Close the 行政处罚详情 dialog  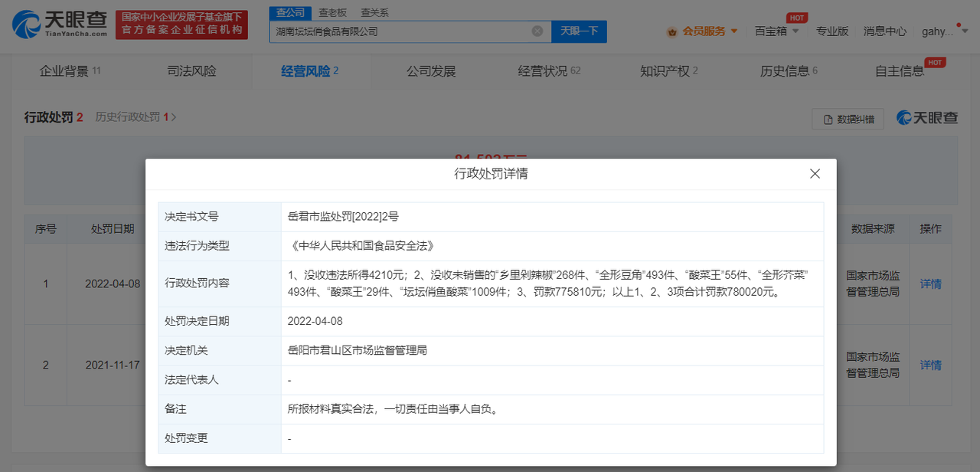tap(815, 174)
